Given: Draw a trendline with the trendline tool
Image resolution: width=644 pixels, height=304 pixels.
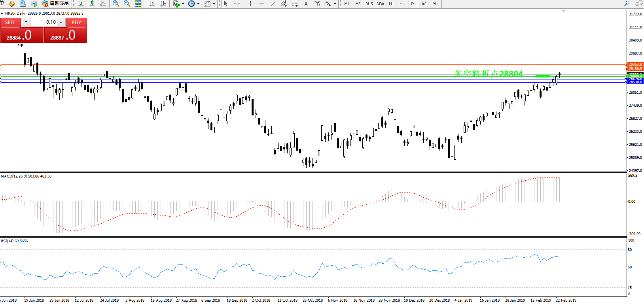Looking at the screenshot, I should pos(273,4).
